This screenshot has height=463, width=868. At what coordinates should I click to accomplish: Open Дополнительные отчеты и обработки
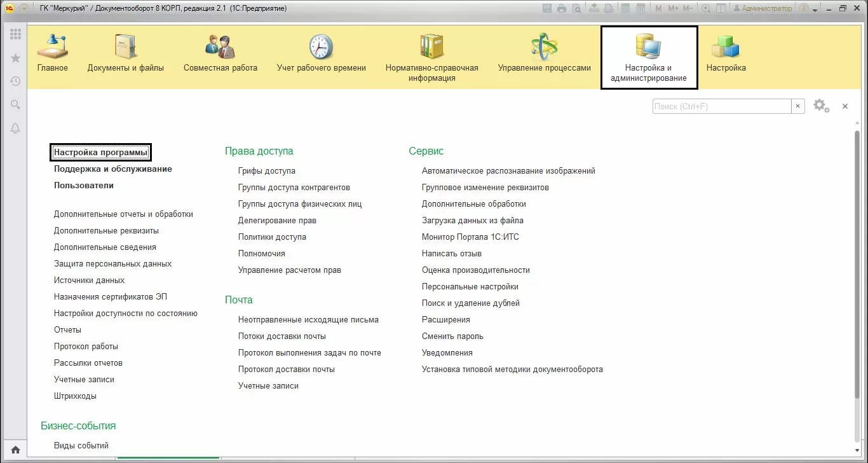(x=123, y=214)
